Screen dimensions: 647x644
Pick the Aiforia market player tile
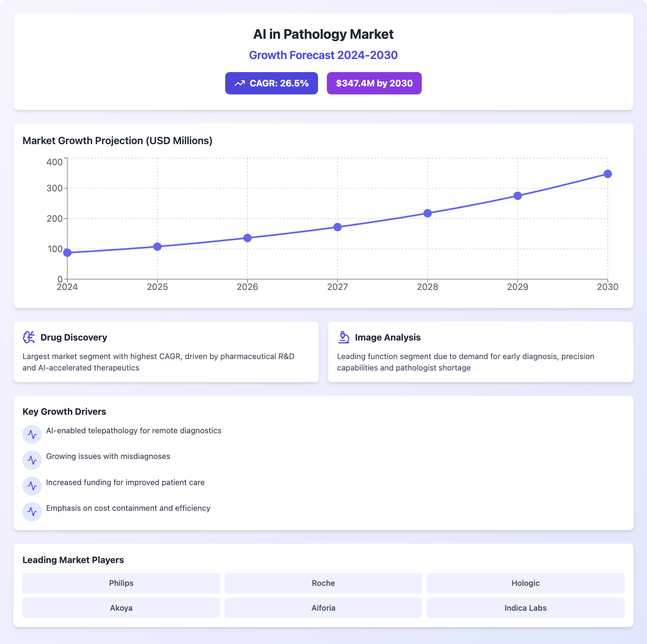click(x=323, y=608)
